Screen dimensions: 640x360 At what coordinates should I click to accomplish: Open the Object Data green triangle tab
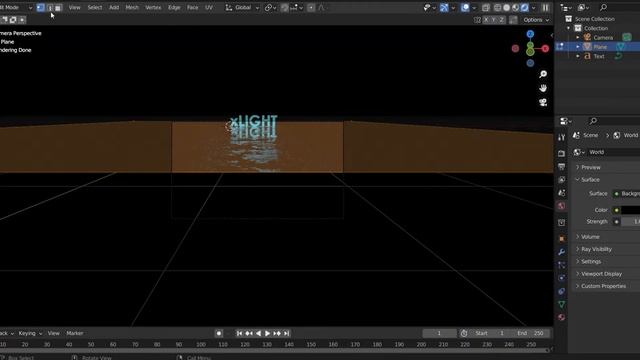[x=562, y=304]
